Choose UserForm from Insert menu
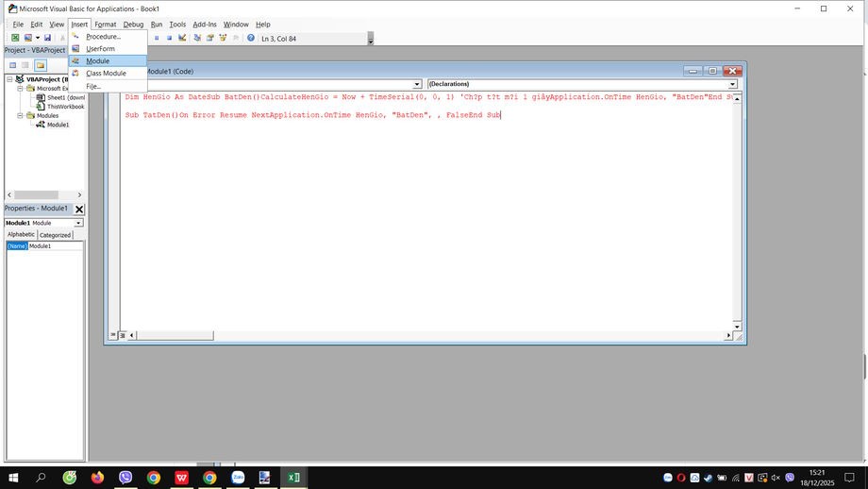 pyautogui.click(x=108, y=49)
